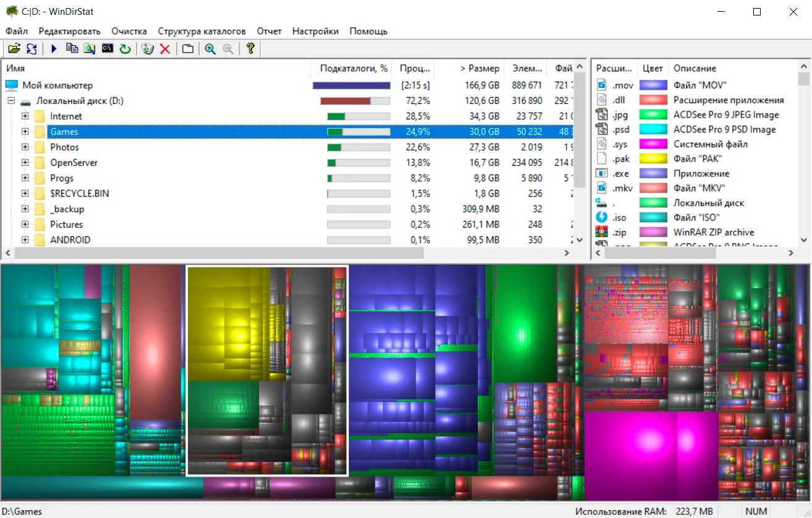The image size is (812, 518).
Task: Click the Open folder toolbar icon
Action: point(14,48)
